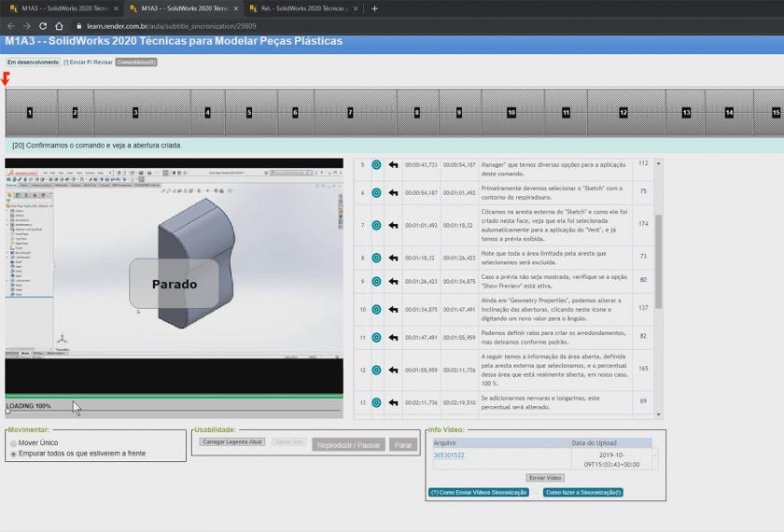Image resolution: width=784 pixels, height=532 pixels.
Task: Reload the page with browser refresh icon
Action: tap(43, 26)
